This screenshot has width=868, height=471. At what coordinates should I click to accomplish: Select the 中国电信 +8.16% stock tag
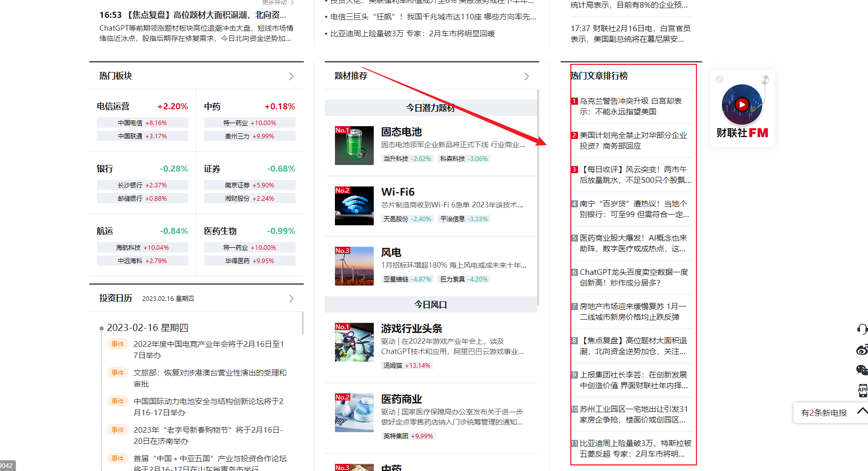[142, 123]
